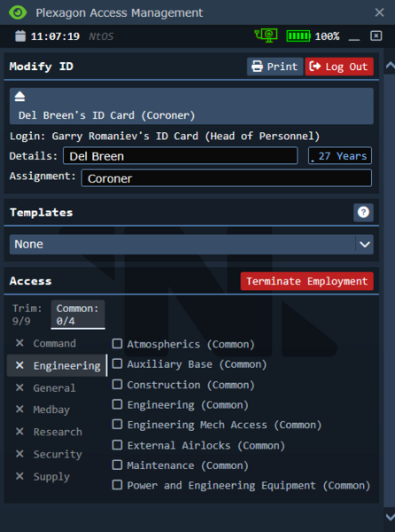Select the Security access region tab
This screenshot has width=395, height=532.
[58, 454]
